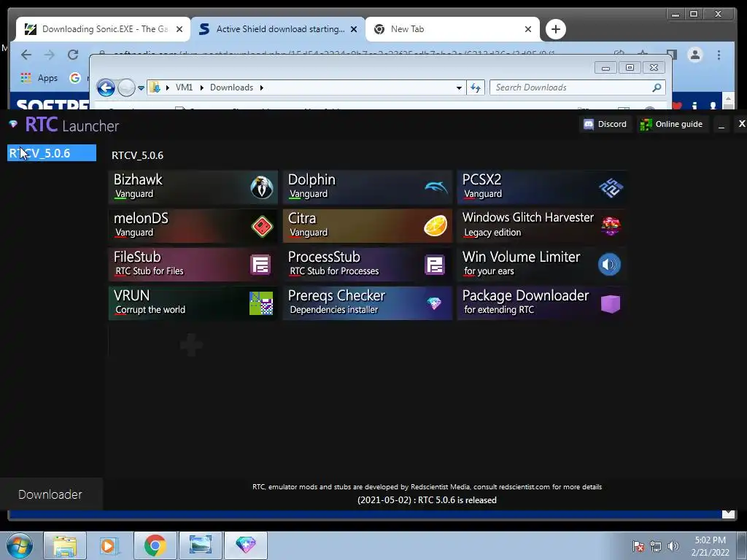This screenshot has height=560, width=747.
Task: Open the Online guide button
Action: click(x=672, y=124)
